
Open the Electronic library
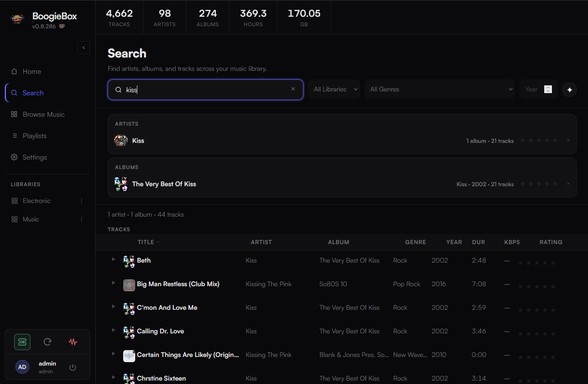tap(36, 201)
